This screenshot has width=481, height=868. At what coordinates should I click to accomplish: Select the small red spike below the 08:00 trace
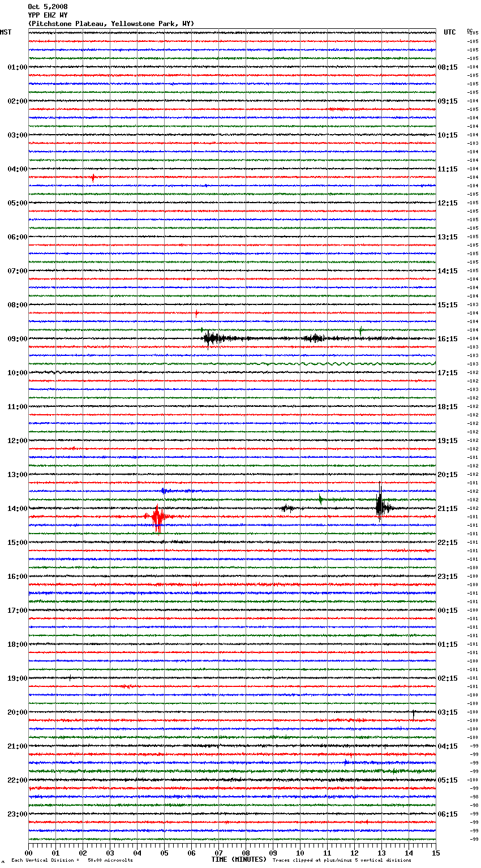196,313
